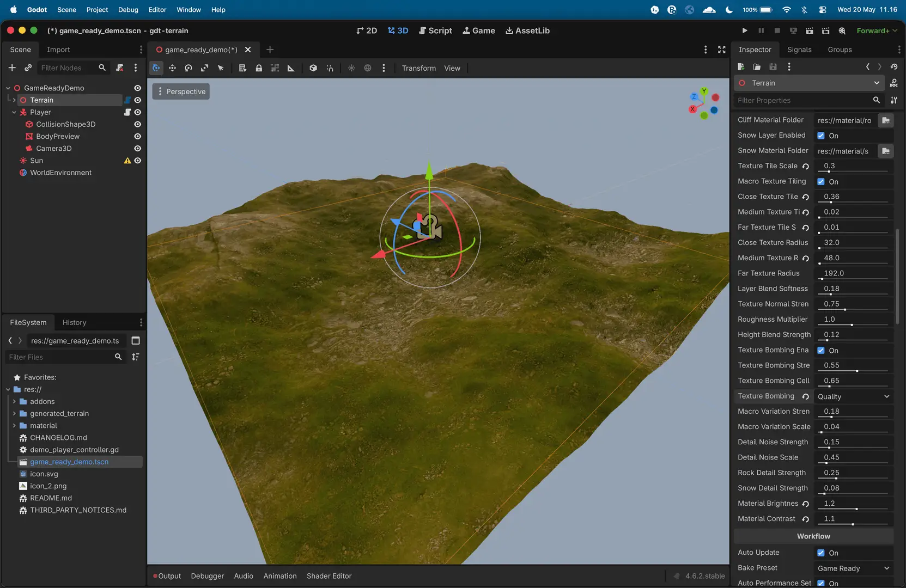
Task: Click Sun node warning icon
Action: (127, 161)
